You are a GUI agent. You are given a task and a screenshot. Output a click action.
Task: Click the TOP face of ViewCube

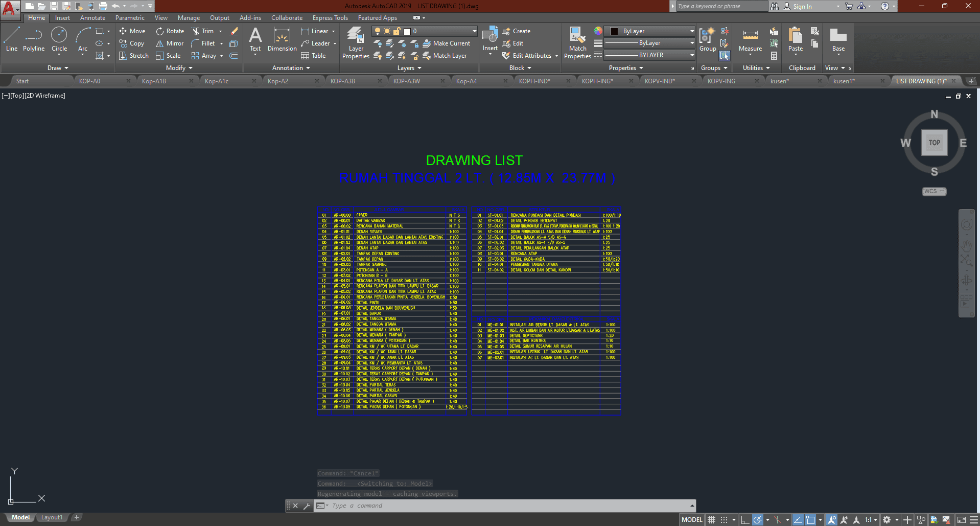934,143
